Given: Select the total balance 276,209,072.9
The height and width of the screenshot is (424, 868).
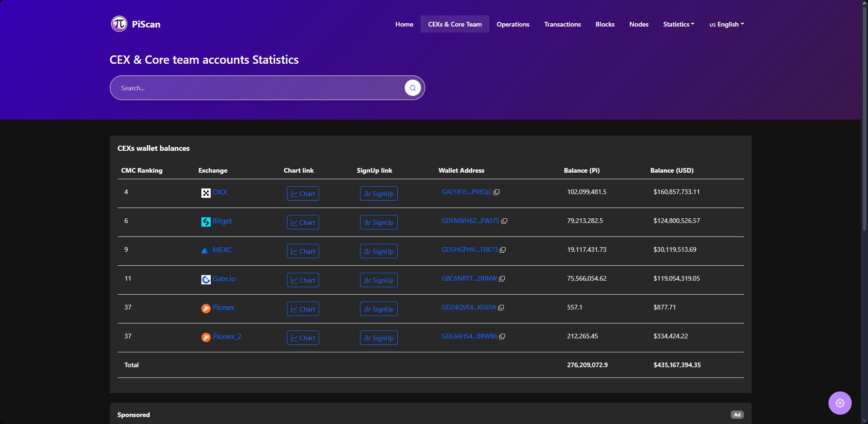Looking at the screenshot, I should pos(587,365).
